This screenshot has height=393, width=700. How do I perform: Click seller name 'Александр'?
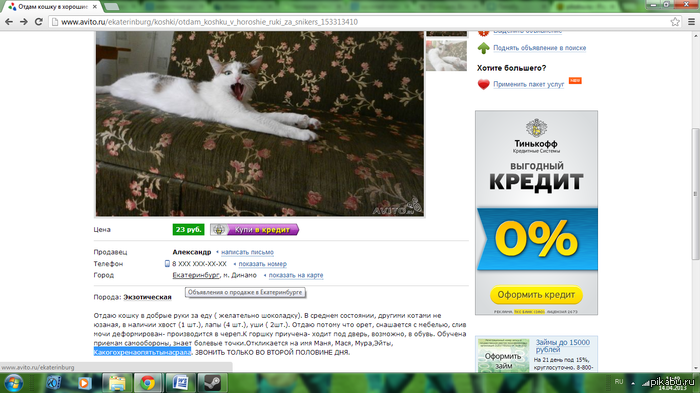pos(192,252)
